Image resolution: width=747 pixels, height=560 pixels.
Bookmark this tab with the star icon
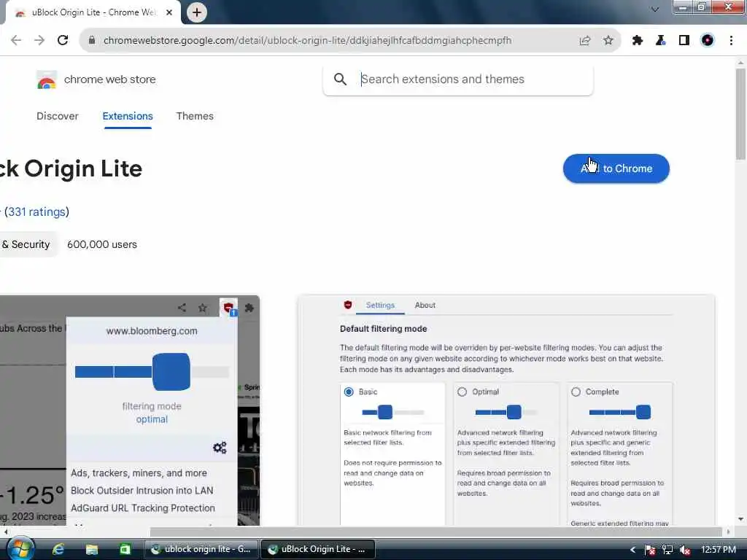click(608, 41)
